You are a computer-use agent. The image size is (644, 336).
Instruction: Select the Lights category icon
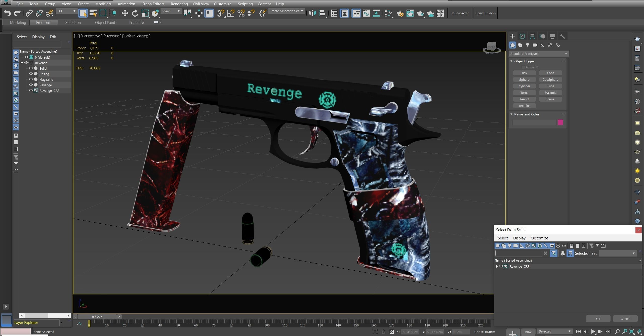(527, 45)
